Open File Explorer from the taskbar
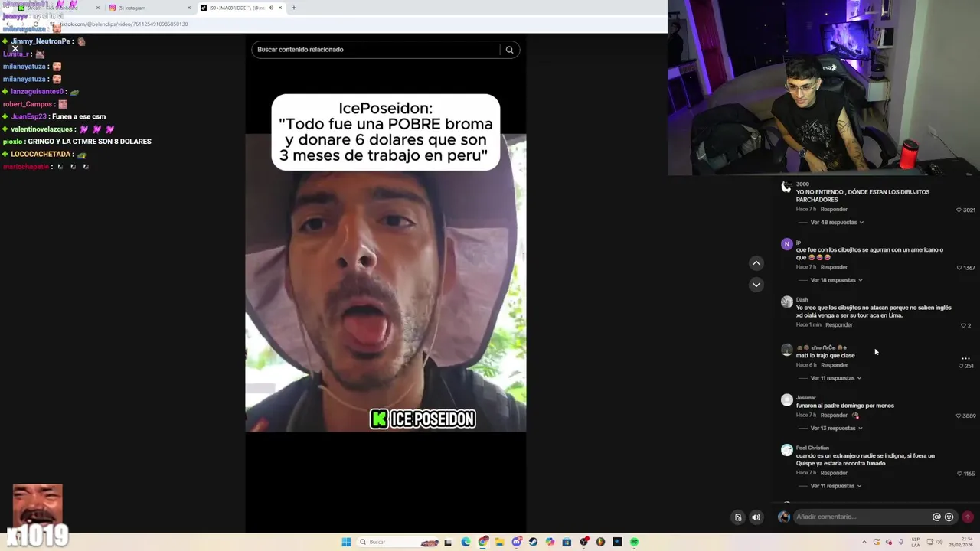Viewport: 980px width, 551px height. point(499,542)
